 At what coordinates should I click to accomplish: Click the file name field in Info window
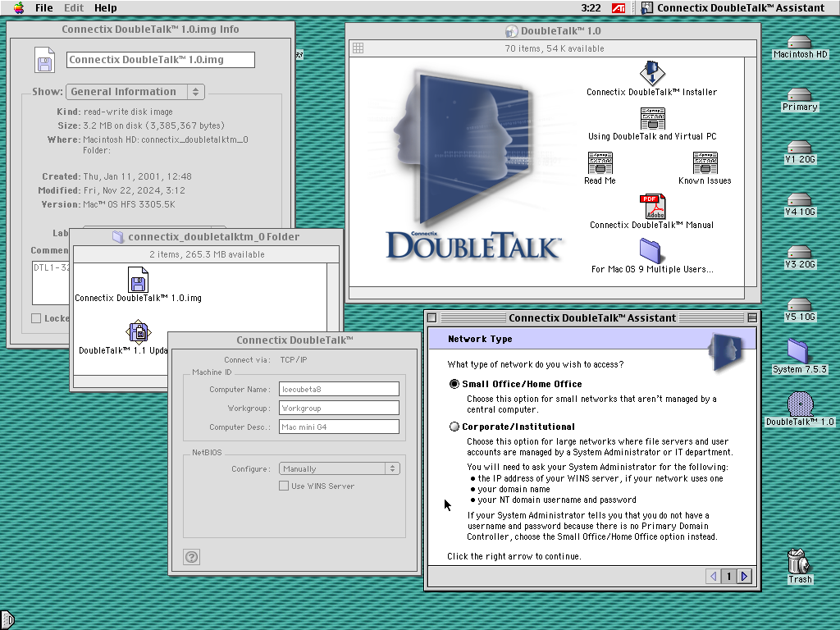161,59
